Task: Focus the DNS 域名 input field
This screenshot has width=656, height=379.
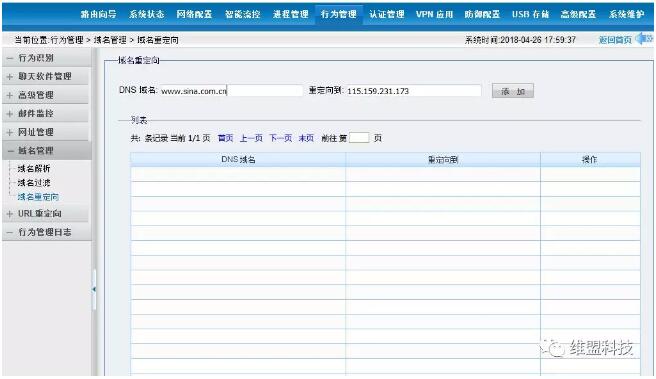Action: pyautogui.click(x=231, y=91)
